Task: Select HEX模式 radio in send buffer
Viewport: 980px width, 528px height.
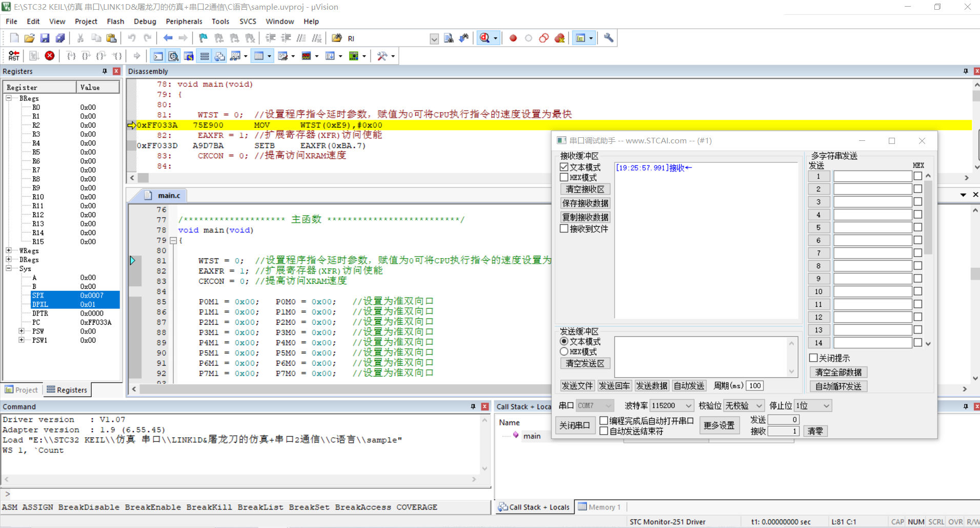Action: tap(564, 351)
